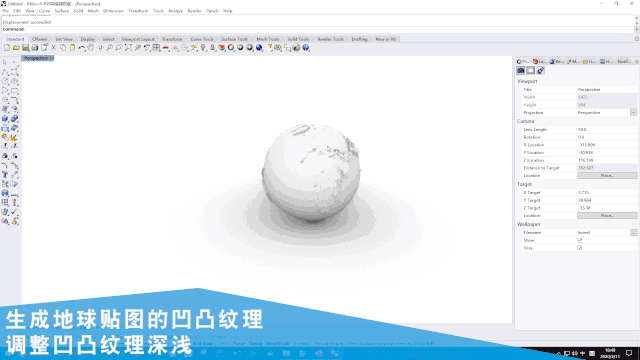Open the Surface menu
This screenshot has width=640, height=360.
(x=62, y=11)
